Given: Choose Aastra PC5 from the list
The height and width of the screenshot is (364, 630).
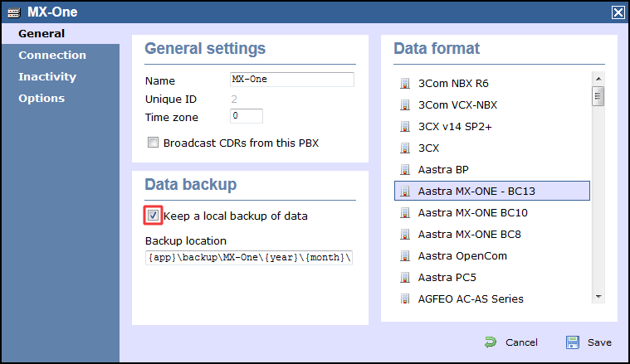Looking at the screenshot, I should point(447,278).
